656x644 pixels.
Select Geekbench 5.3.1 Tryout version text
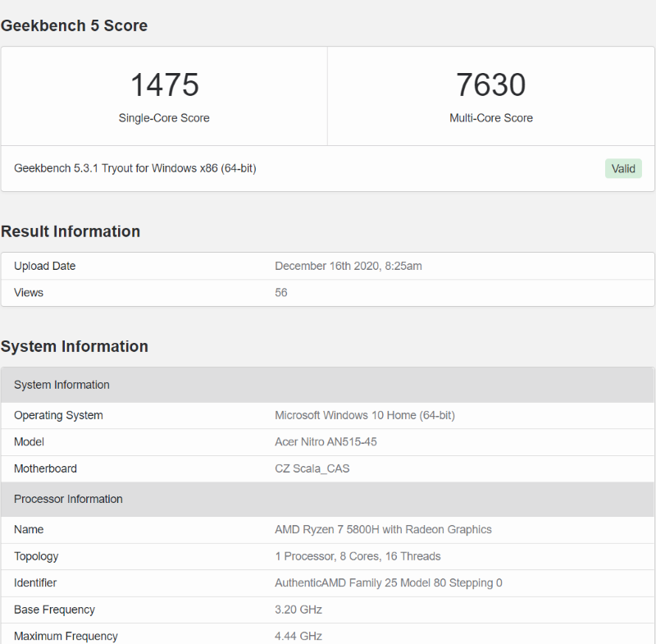click(x=135, y=168)
